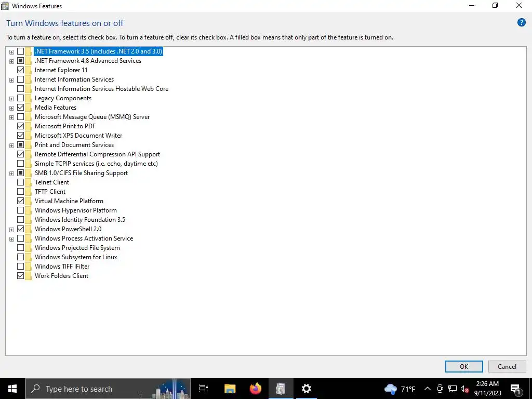Check Simple TCPIP services box

point(20,164)
